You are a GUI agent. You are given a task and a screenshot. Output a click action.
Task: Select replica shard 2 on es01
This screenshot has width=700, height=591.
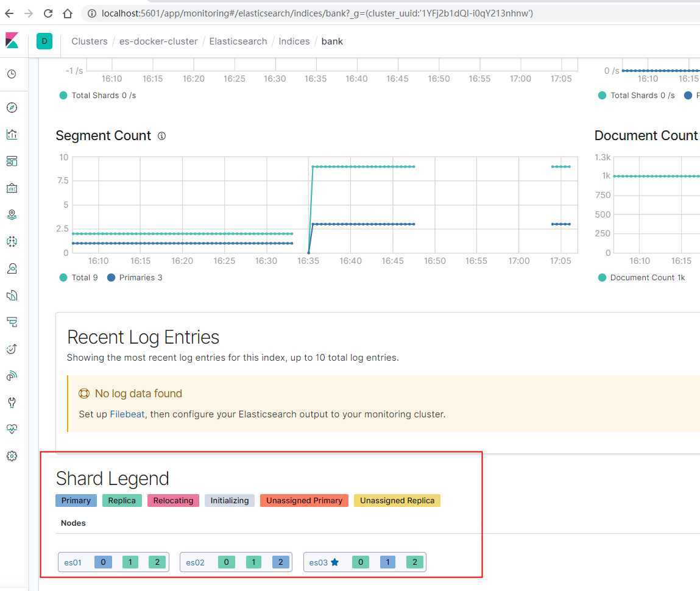click(157, 562)
